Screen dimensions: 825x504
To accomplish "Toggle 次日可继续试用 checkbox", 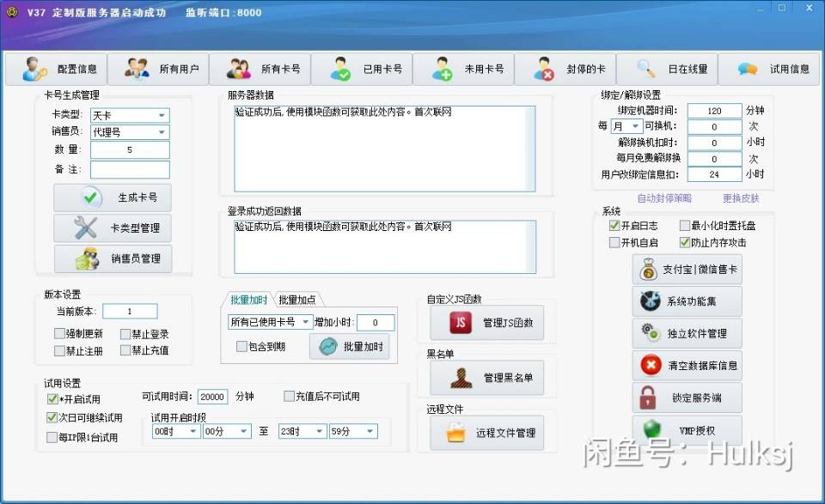I will 52,417.
